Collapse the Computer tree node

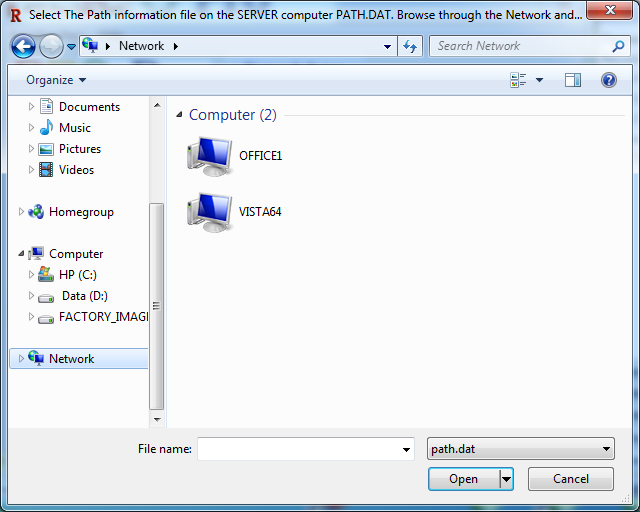[22, 254]
